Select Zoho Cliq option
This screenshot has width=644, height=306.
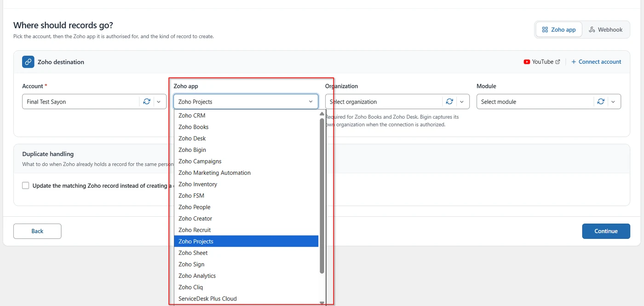point(246,287)
